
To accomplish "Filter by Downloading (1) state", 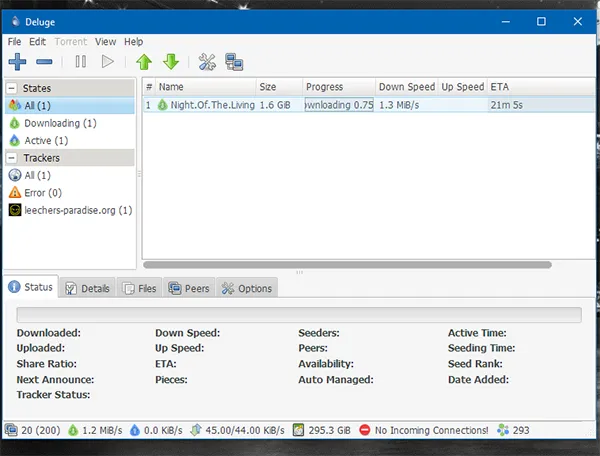I will point(59,123).
